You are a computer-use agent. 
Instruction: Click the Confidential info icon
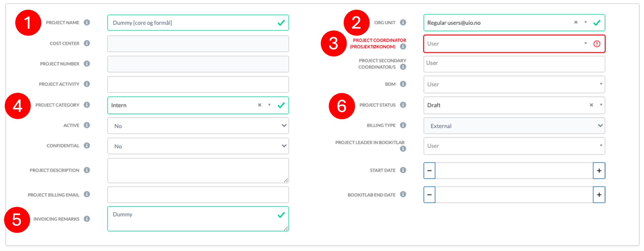[x=87, y=145]
